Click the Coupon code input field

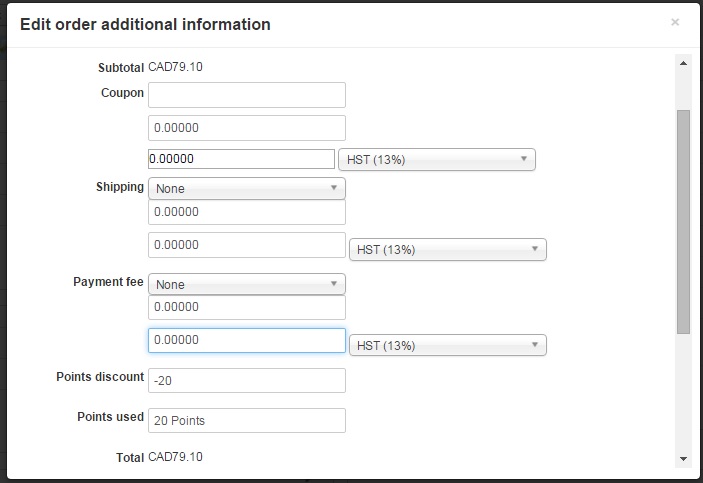click(x=246, y=95)
